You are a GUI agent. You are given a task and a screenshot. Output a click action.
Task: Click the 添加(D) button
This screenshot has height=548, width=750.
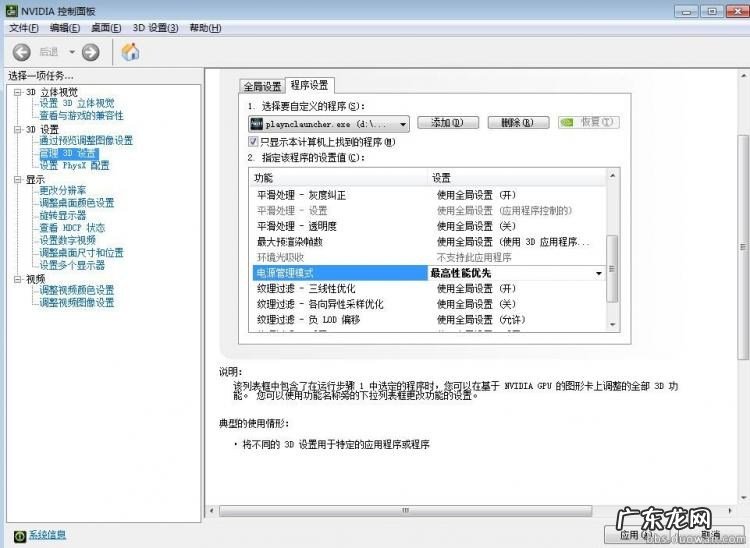point(447,123)
